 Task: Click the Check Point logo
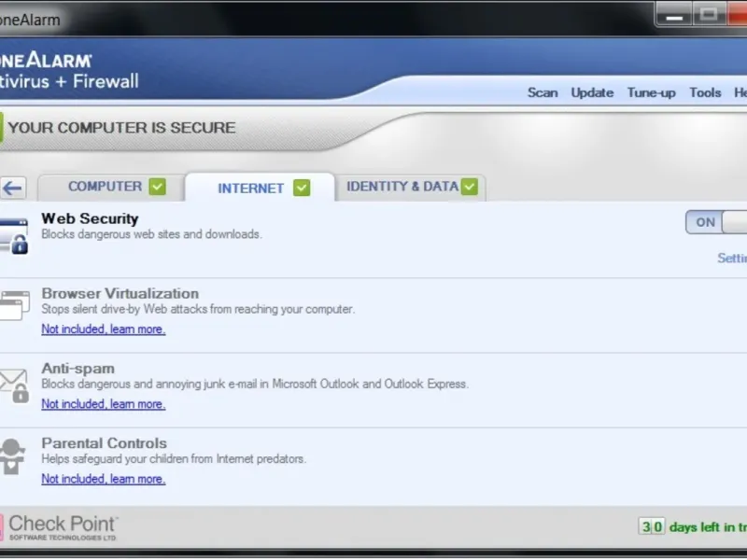coord(59,527)
